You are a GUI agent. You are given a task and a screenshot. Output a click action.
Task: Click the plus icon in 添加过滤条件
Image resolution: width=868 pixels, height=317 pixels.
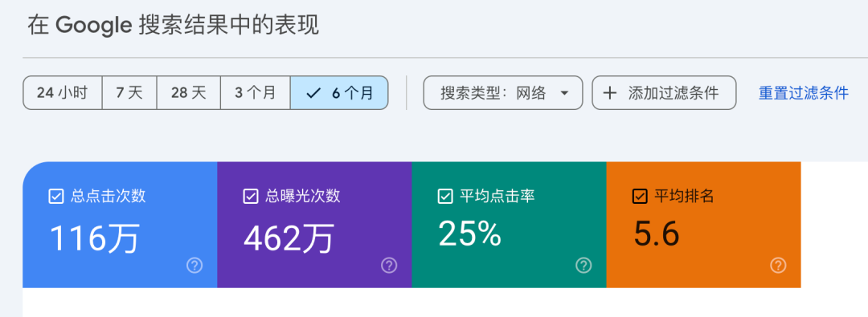pos(609,93)
